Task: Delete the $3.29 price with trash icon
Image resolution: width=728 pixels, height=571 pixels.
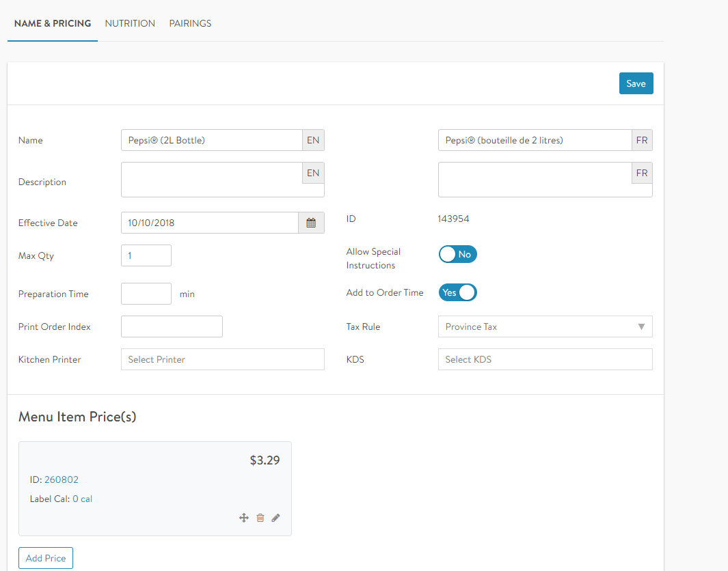Action: pyautogui.click(x=260, y=518)
